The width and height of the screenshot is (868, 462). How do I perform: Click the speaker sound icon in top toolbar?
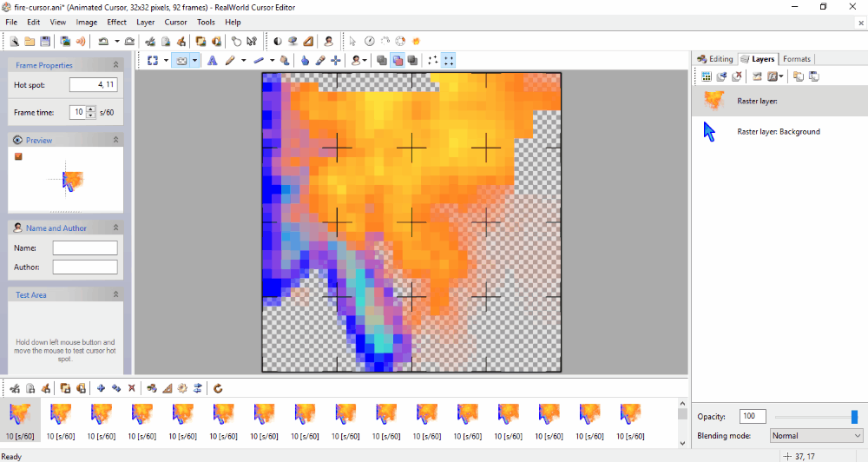81,42
